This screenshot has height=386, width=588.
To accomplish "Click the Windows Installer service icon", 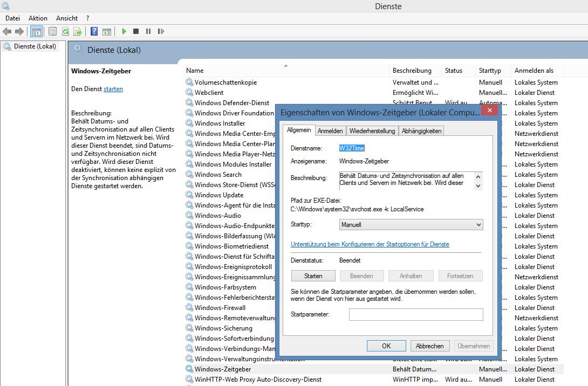I will point(189,123).
